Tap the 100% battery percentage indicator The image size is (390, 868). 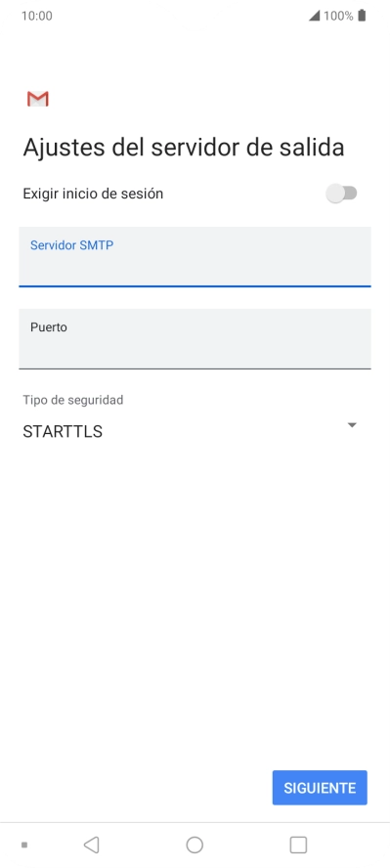(x=338, y=16)
